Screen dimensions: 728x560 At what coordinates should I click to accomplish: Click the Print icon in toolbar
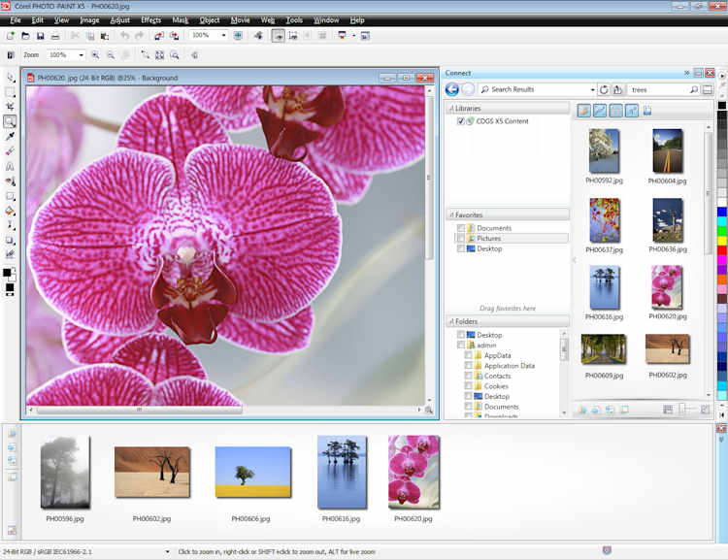[56, 36]
